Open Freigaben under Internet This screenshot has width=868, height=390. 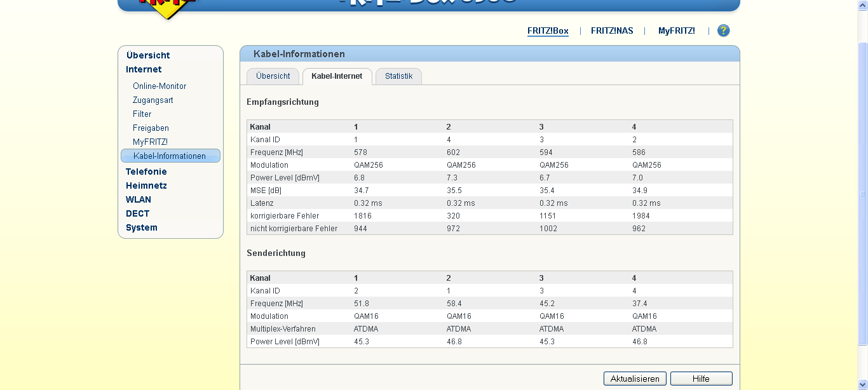point(151,128)
